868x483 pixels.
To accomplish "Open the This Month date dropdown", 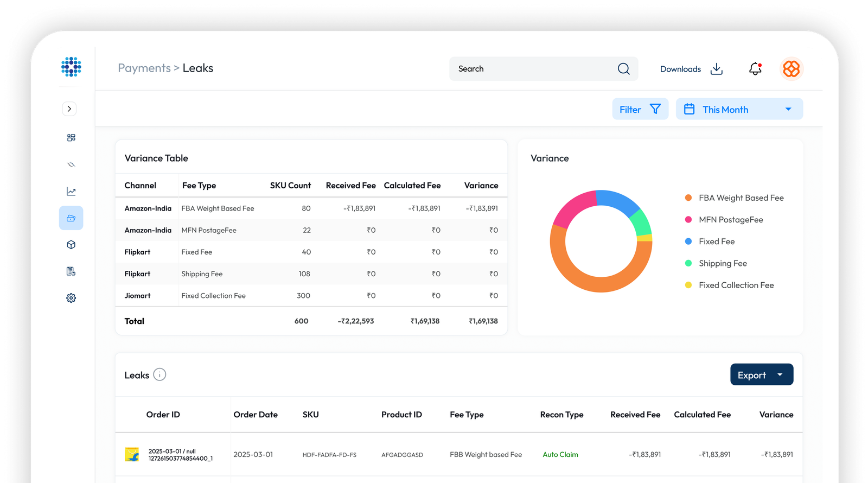I will 739,109.
